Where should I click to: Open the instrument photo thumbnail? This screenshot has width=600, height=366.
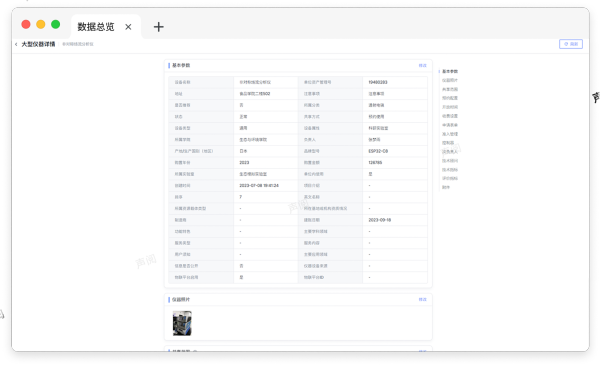point(182,324)
